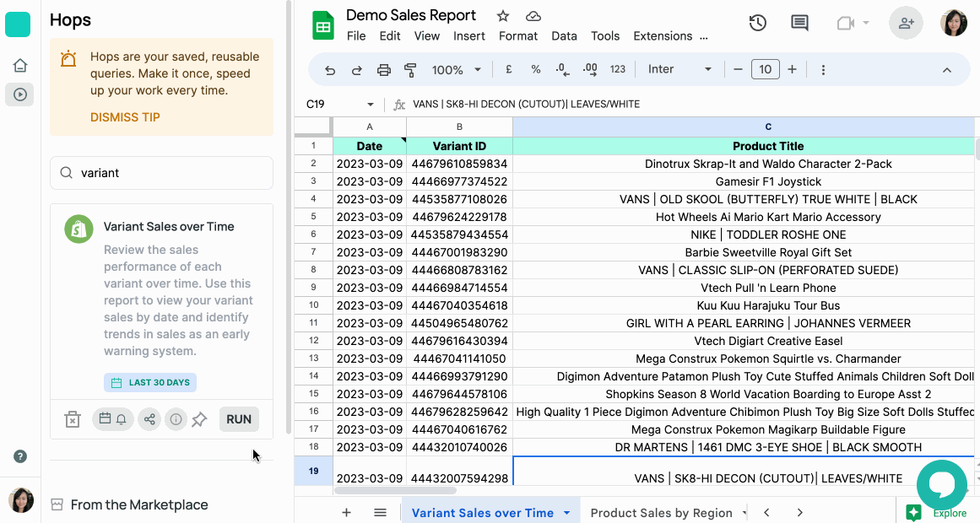Click the Google Sheets logo

322,26
